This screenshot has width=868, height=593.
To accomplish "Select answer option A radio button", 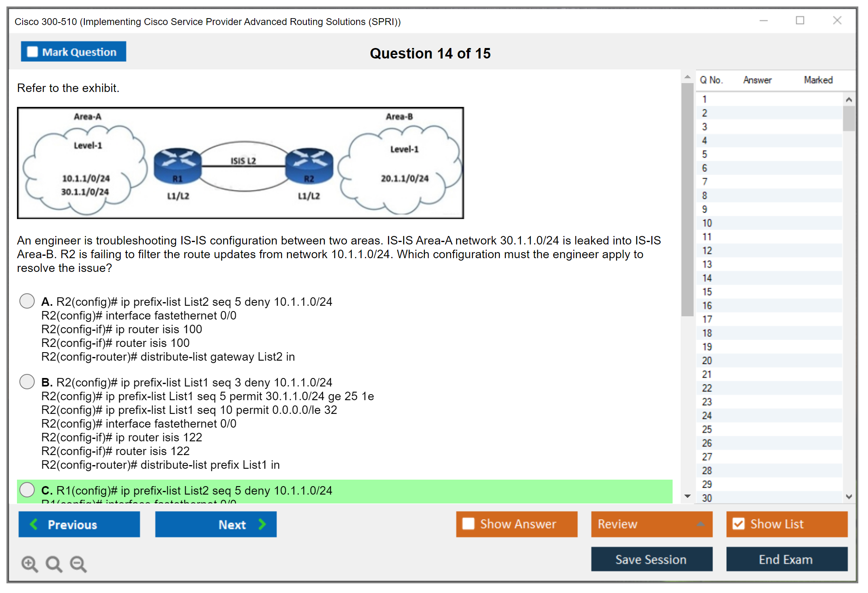I will tap(27, 301).
